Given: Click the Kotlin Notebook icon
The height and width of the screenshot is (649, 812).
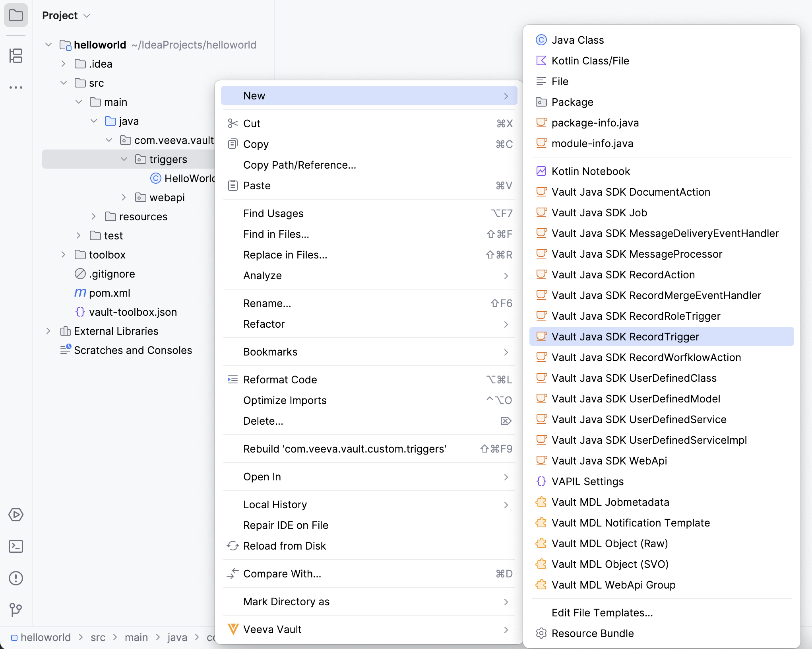Looking at the screenshot, I should point(541,171).
